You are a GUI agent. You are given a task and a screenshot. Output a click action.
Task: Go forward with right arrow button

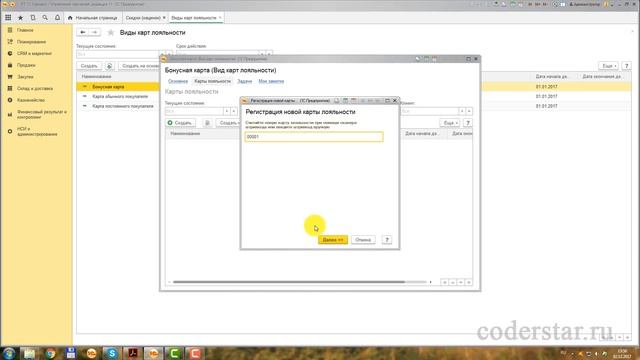pyautogui.click(x=94, y=32)
